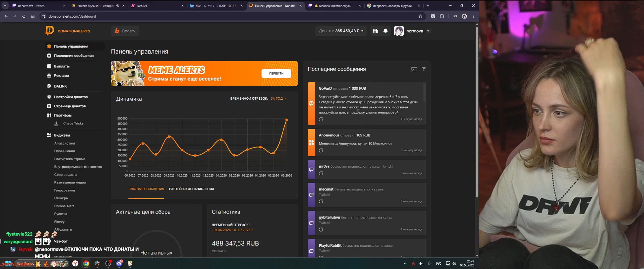Open Панель управления in the sidebar
644x269 pixels.
pos(75,46)
